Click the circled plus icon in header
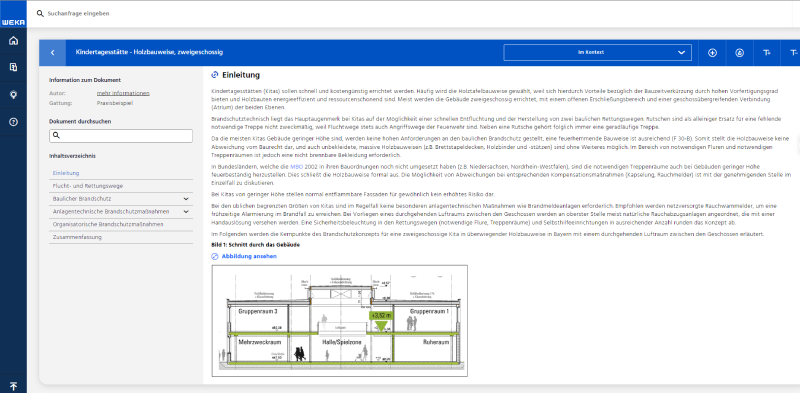 point(713,53)
